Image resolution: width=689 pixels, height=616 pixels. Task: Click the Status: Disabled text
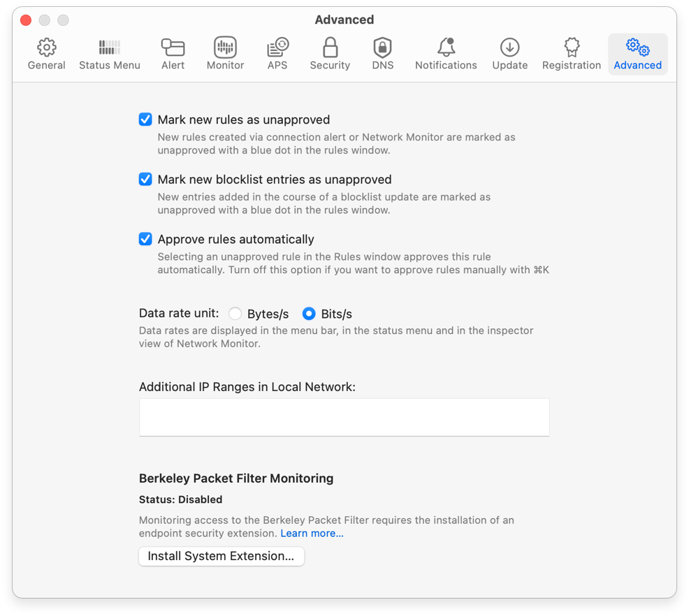[x=180, y=499]
